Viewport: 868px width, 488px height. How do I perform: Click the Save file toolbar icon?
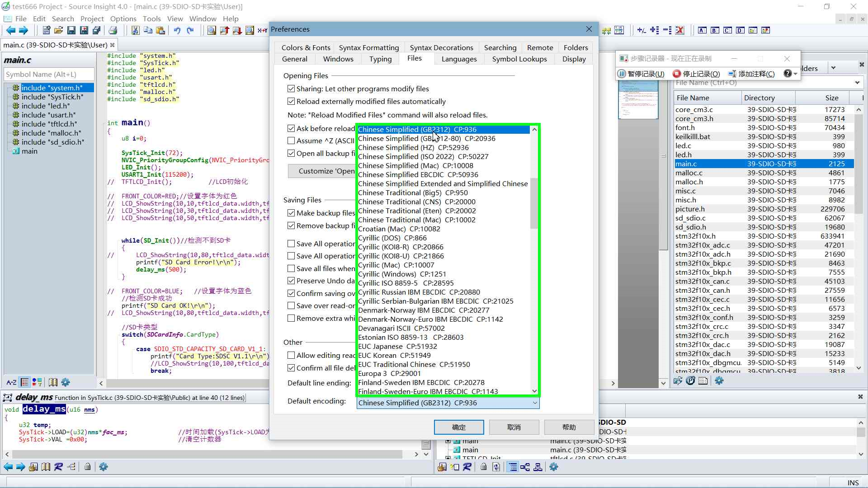71,30
